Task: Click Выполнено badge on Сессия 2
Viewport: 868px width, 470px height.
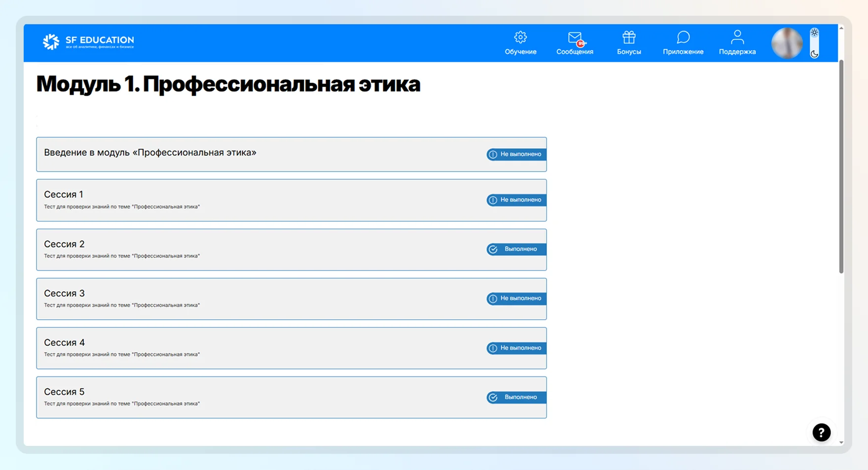Action: [516, 249]
